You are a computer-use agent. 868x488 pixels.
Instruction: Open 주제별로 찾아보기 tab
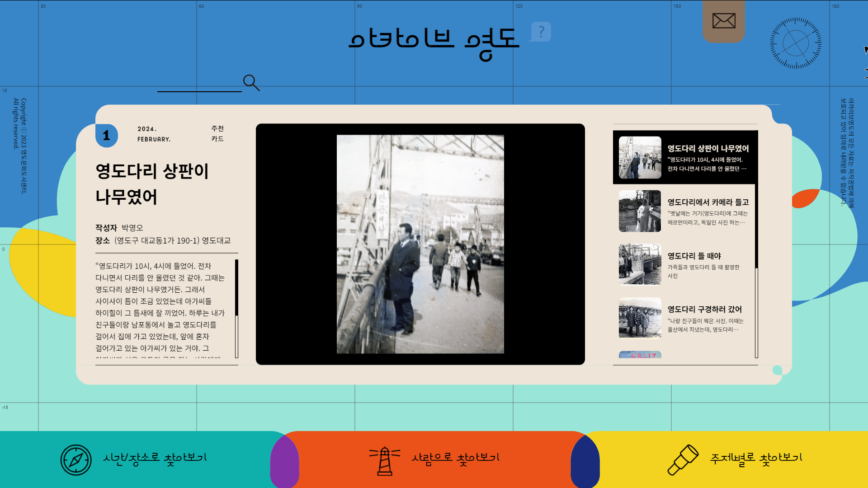(756, 458)
